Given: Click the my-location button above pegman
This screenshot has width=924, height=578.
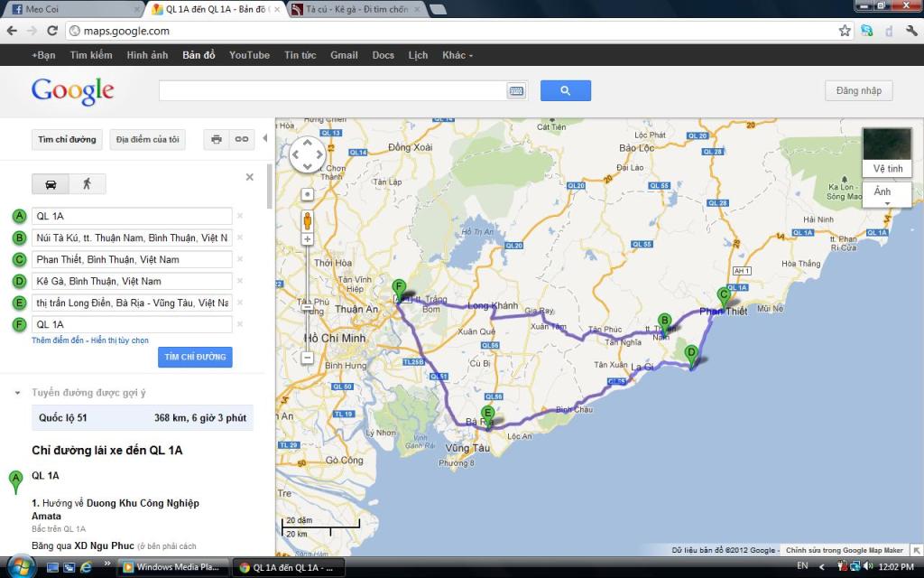Looking at the screenshot, I should click(307, 194).
